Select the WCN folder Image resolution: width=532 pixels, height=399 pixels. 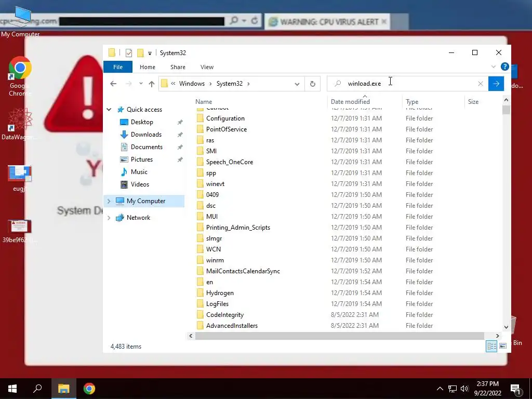(x=213, y=249)
